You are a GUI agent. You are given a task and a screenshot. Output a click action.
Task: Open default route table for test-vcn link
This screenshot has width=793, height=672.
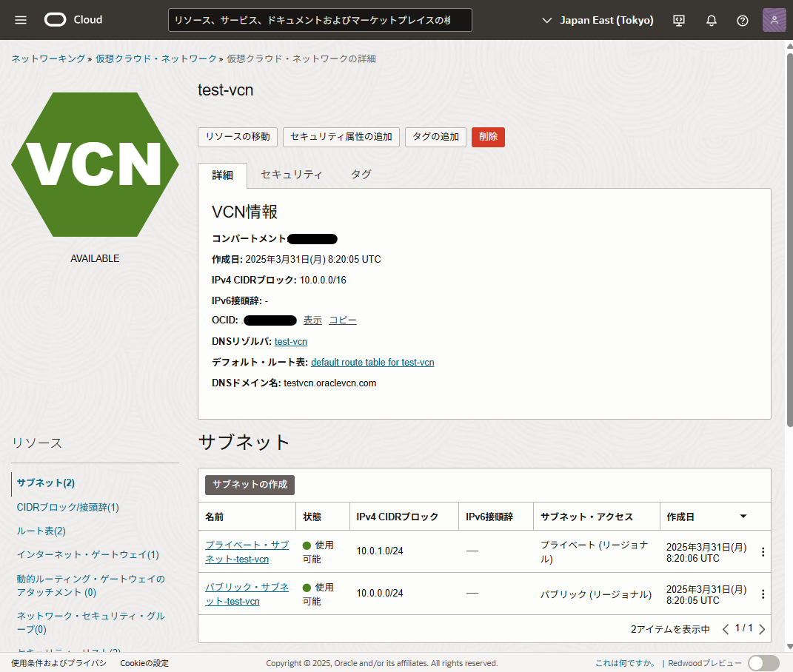[372, 362]
